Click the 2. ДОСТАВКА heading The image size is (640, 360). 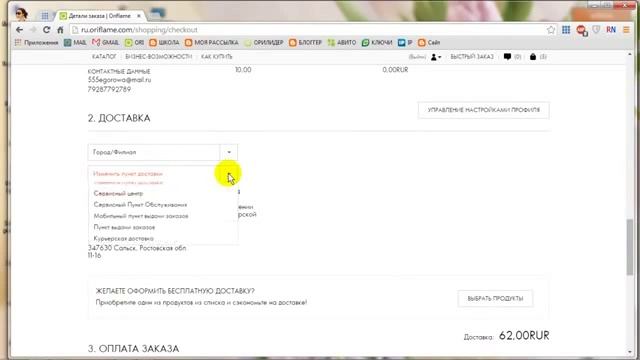[x=119, y=118]
